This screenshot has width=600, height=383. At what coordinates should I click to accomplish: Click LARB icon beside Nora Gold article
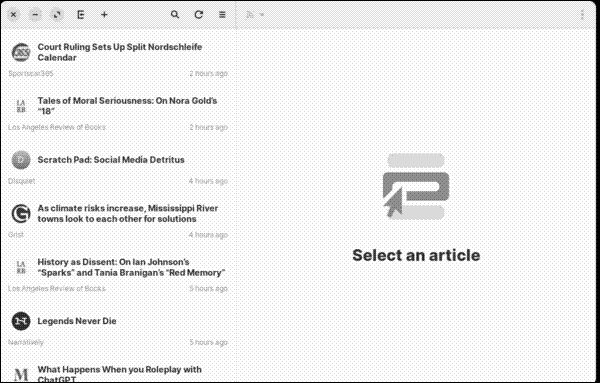pos(21,106)
